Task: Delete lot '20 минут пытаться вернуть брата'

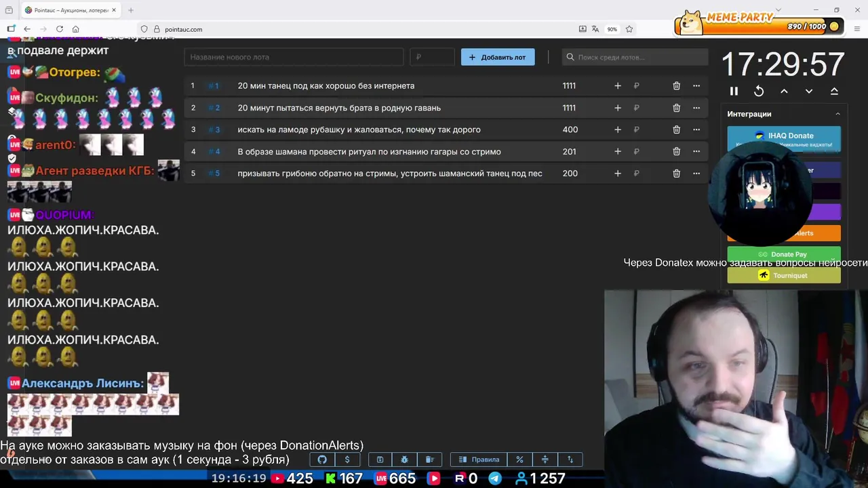Action: click(x=676, y=108)
